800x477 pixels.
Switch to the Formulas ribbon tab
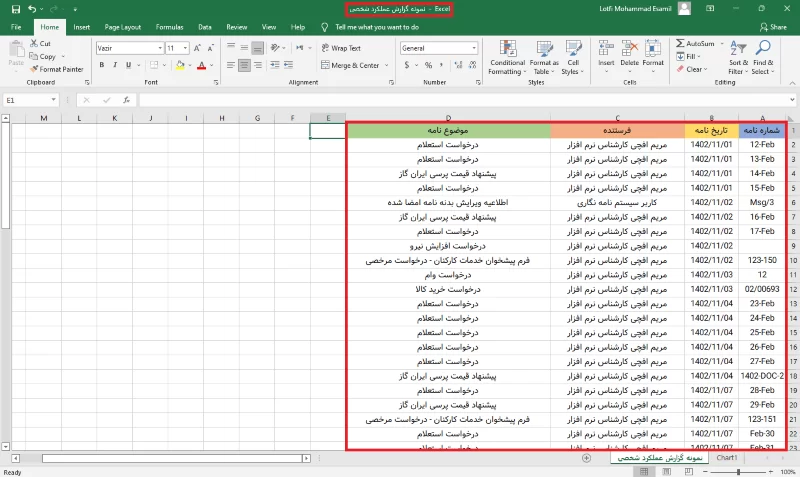click(169, 27)
